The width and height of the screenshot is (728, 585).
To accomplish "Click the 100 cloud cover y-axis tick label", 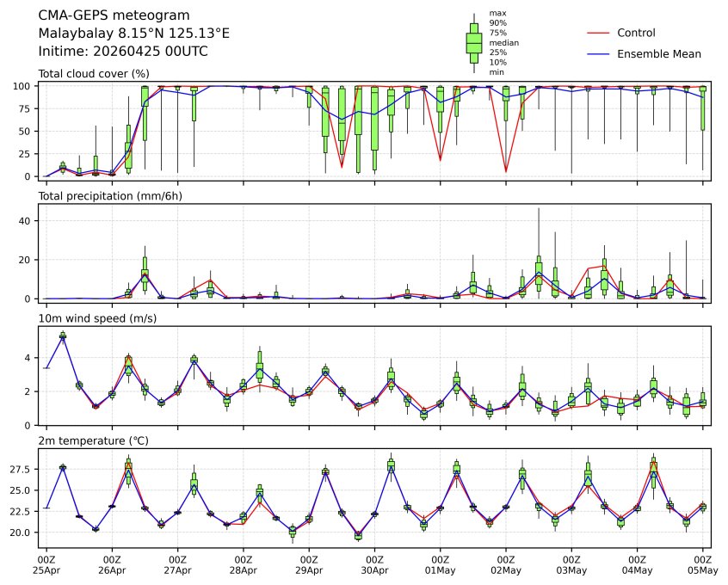I will coord(23,86).
